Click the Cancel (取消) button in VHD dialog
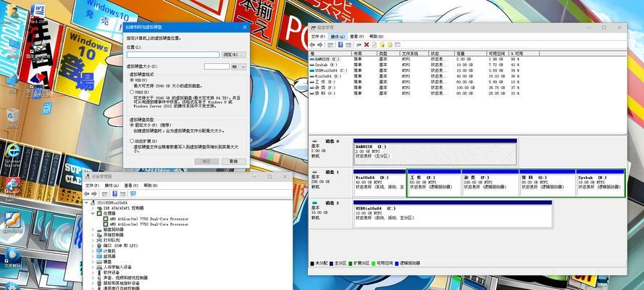 pyautogui.click(x=234, y=161)
